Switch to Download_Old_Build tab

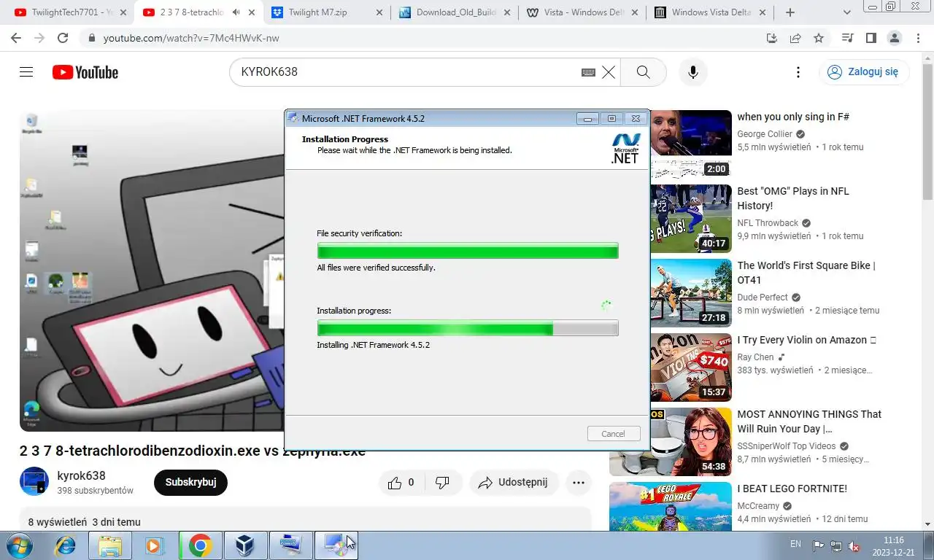click(455, 12)
